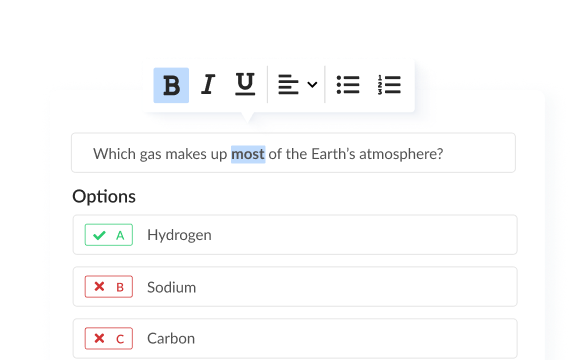Screen dimensions: 585x360
Task: Open alignment dropdown chevron
Action: click(x=312, y=85)
